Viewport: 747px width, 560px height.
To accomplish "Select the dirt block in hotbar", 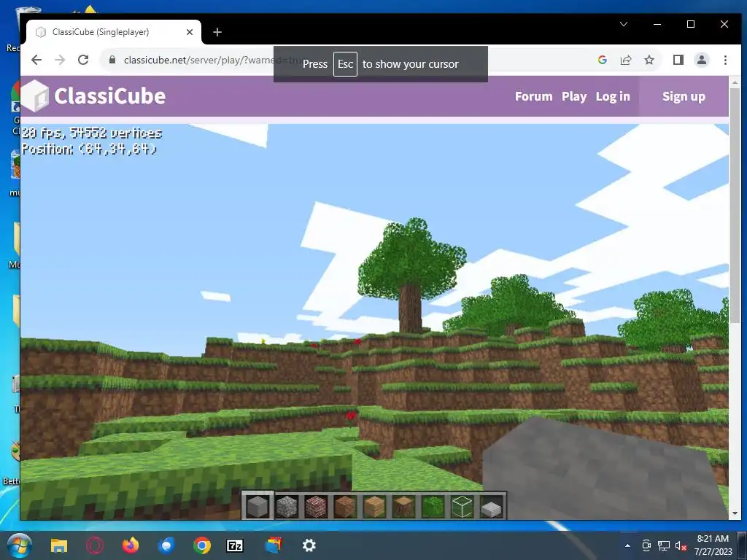I will tap(345, 506).
